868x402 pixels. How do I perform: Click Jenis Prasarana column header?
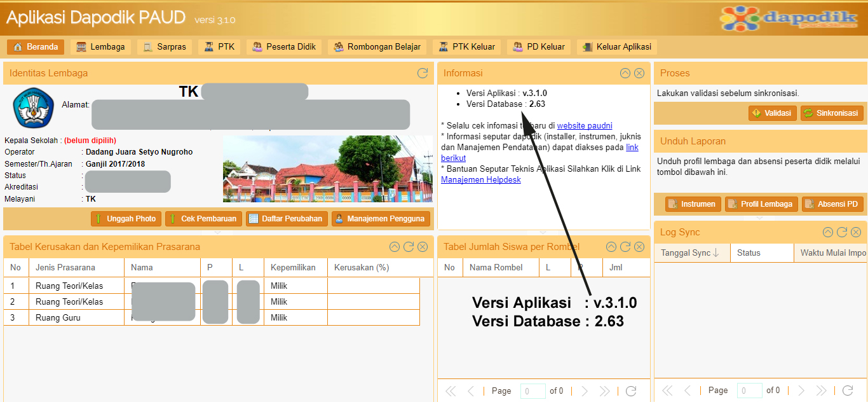coord(76,268)
